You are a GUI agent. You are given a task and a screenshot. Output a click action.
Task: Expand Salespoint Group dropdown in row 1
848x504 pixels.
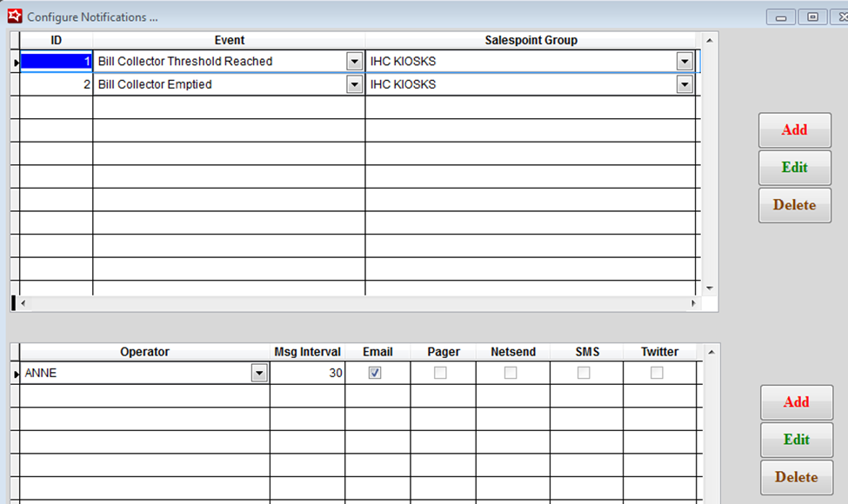[684, 62]
